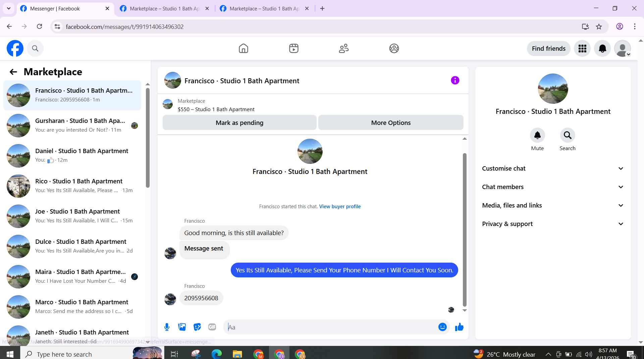Image resolution: width=644 pixels, height=359 pixels.
Task: View site information icon in address bar
Action: [57, 27]
